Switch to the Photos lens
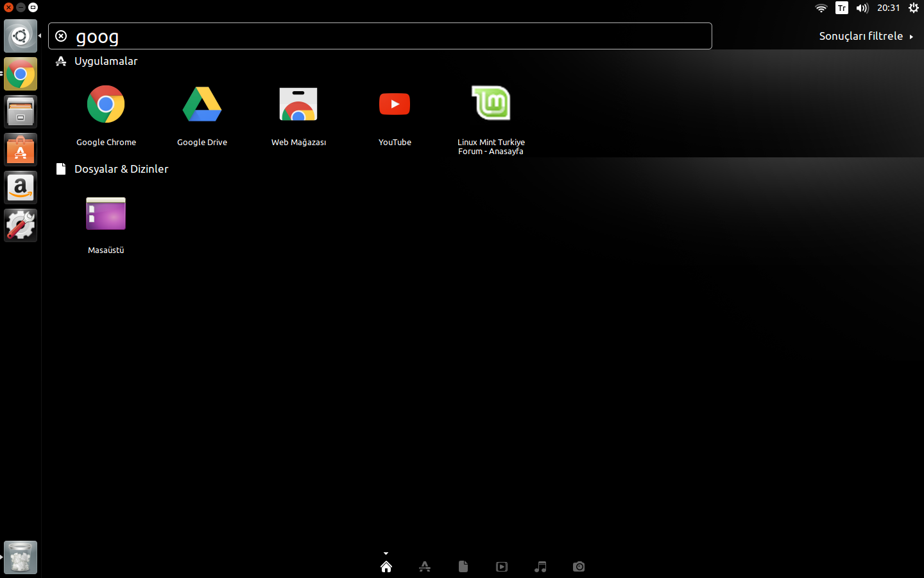Viewport: 924px width, 578px height. click(579, 566)
